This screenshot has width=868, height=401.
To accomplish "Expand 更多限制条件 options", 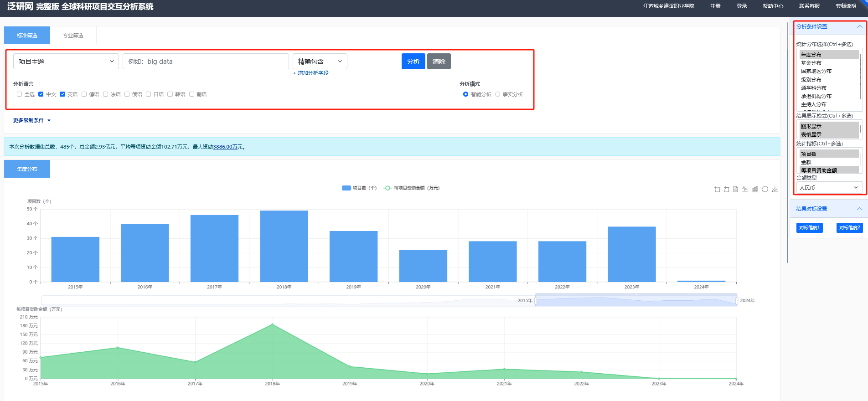I will 32,120.
